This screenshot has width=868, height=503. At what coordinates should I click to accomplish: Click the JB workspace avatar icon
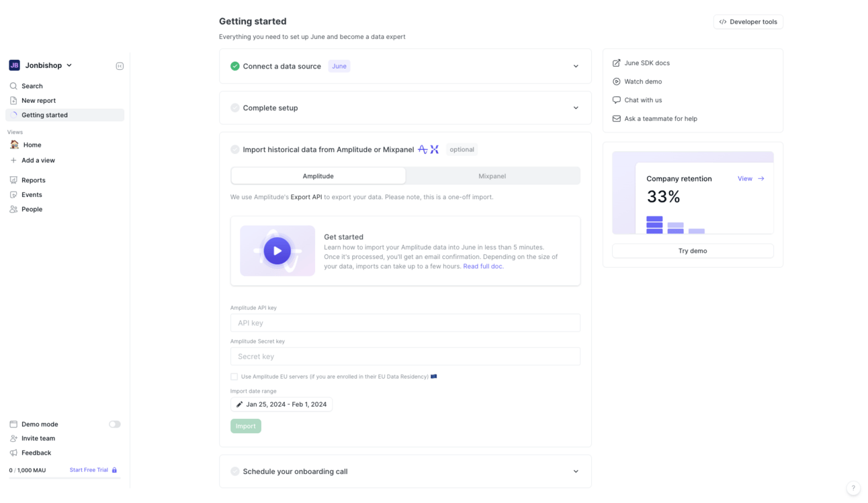click(14, 65)
